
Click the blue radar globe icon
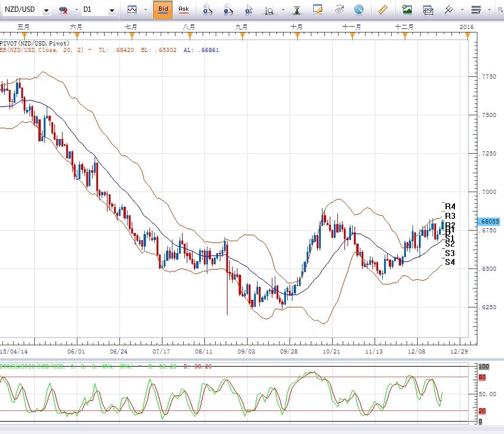point(359,9)
